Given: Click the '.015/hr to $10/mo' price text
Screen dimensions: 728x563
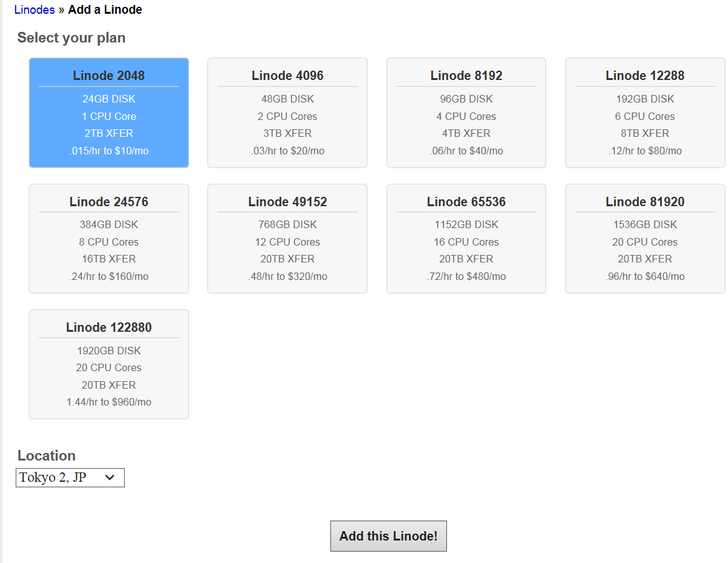Looking at the screenshot, I should 109,151.
